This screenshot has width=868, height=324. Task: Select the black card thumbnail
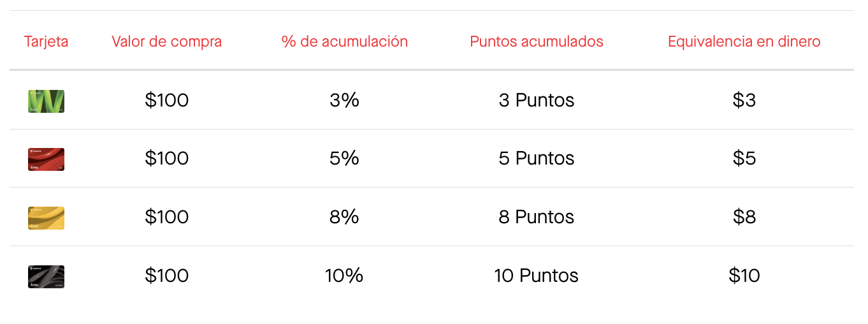tap(46, 277)
